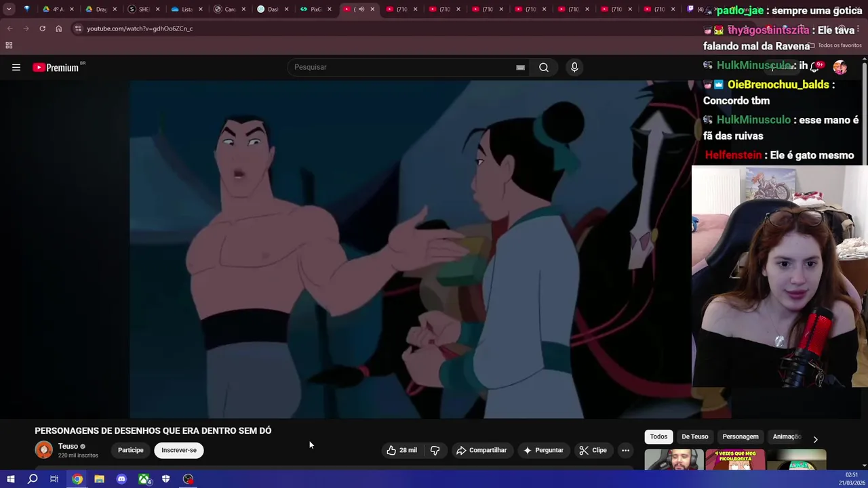This screenshot has height=488, width=868.
Task: Open Task View on the taskbar
Action: 54,479
